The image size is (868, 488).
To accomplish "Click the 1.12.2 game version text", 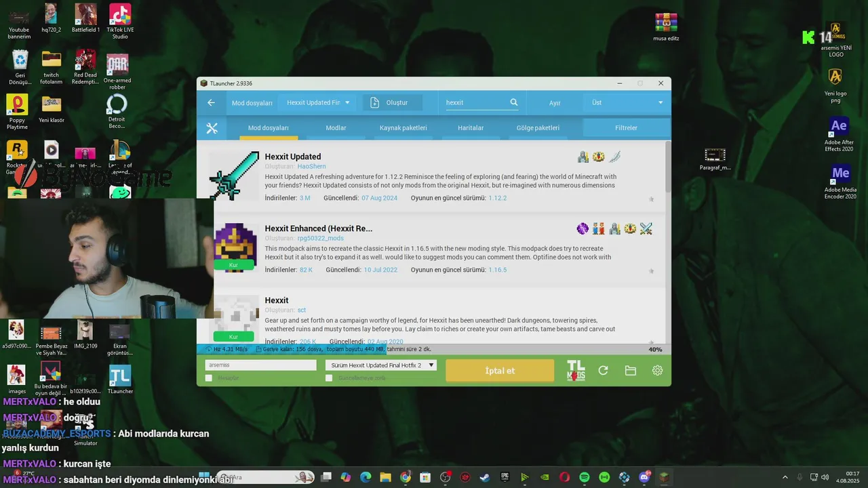I will (498, 198).
